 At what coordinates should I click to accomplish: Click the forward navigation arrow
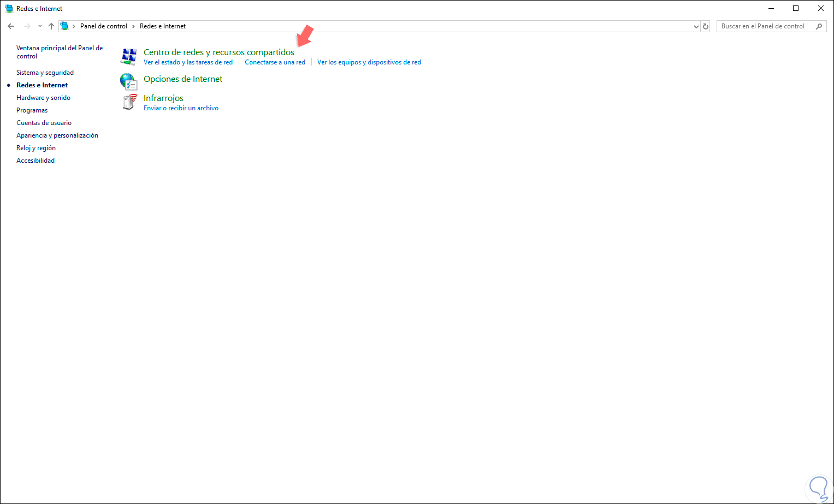click(x=27, y=26)
